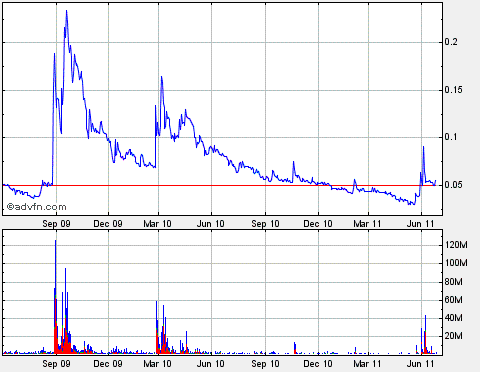The width and height of the screenshot is (480, 372).
Task: Click the highest price peak above 0.2
Action: [66, 11]
